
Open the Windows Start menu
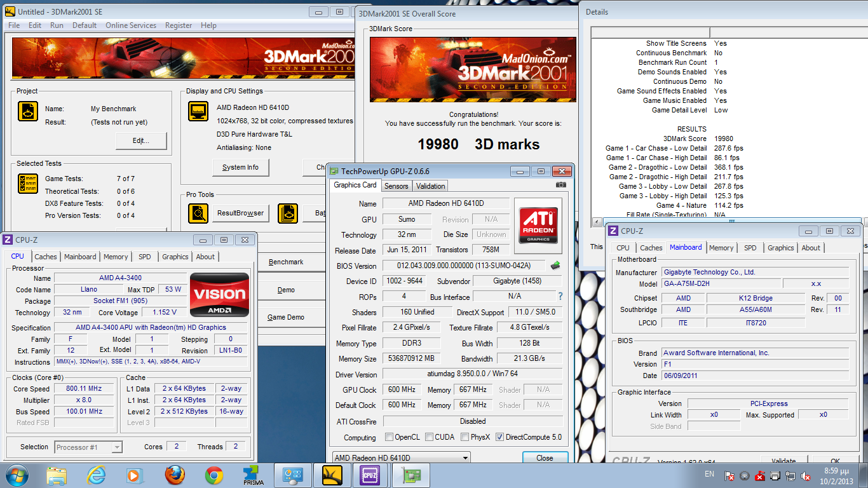tap(17, 475)
